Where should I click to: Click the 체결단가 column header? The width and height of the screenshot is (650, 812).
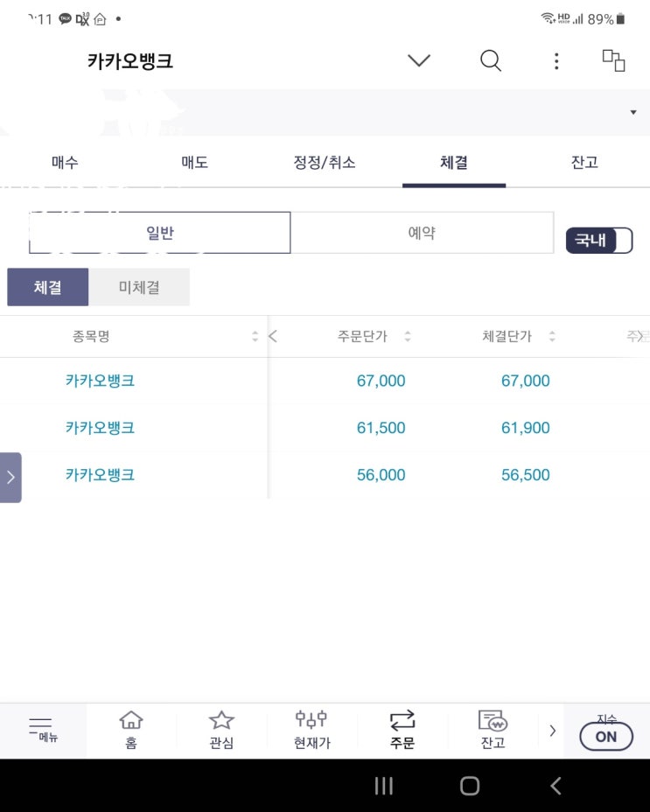click(507, 336)
